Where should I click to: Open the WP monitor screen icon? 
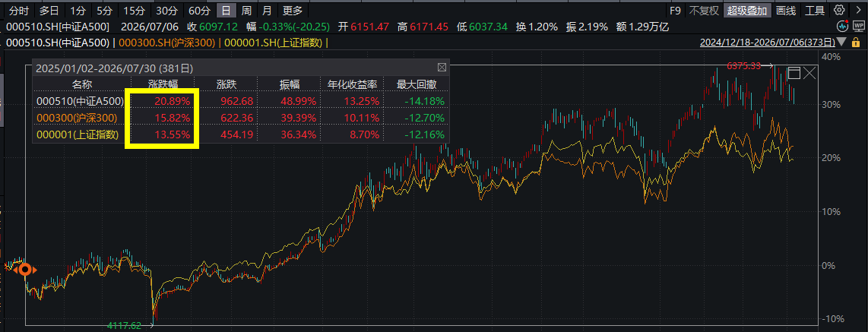[x=859, y=26]
